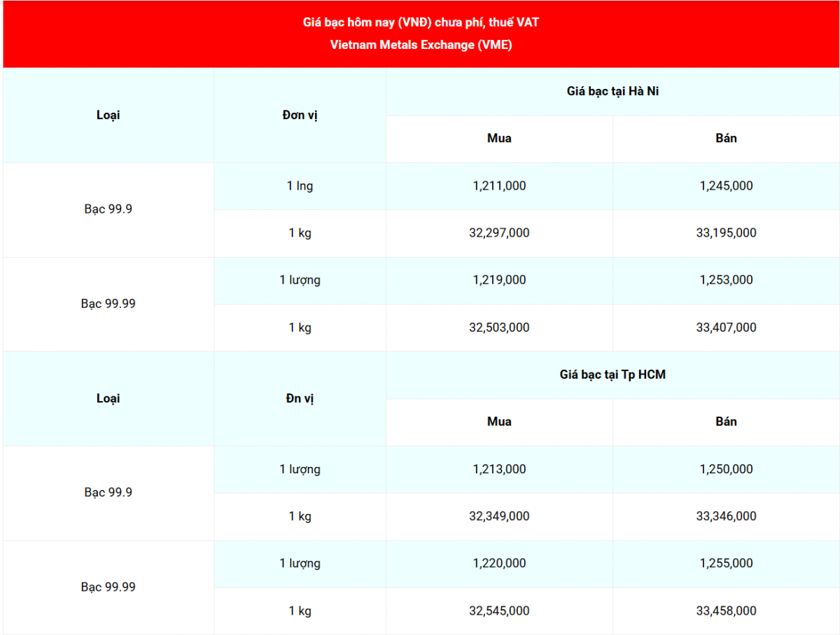
Task: Click the 32,297,000 price value
Action: pyautogui.click(x=499, y=232)
